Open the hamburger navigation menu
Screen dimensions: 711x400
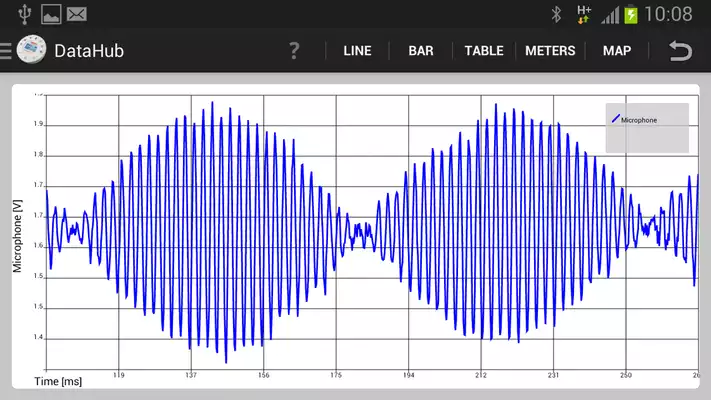(6, 50)
